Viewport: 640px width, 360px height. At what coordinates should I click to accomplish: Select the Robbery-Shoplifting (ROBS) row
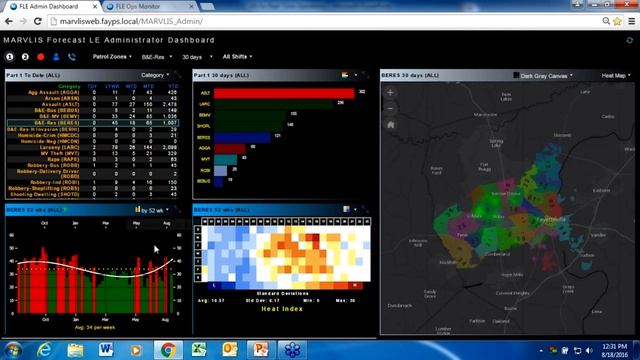pyautogui.click(x=92, y=189)
